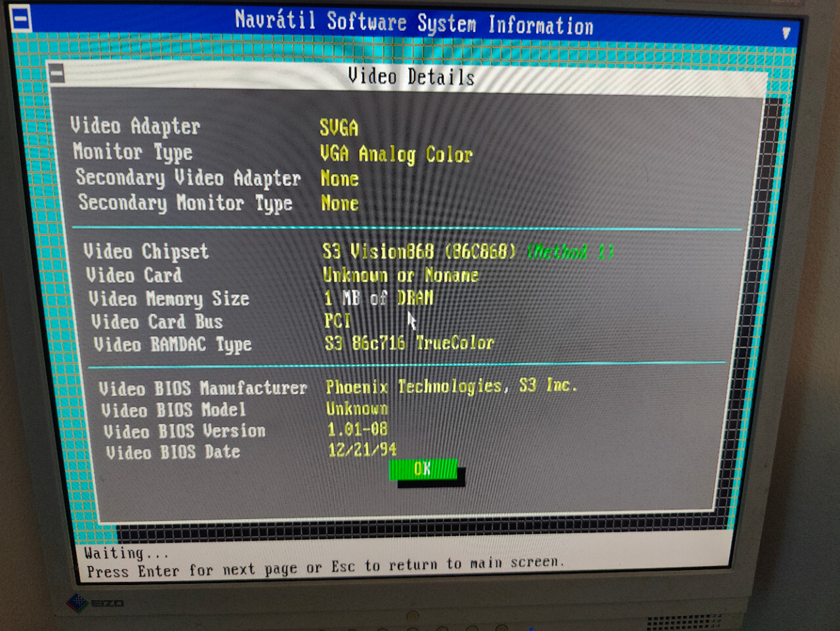Screen dimensions: 840x631
Task: Click the S3 86c716 TrueColor value
Action: coord(409,343)
